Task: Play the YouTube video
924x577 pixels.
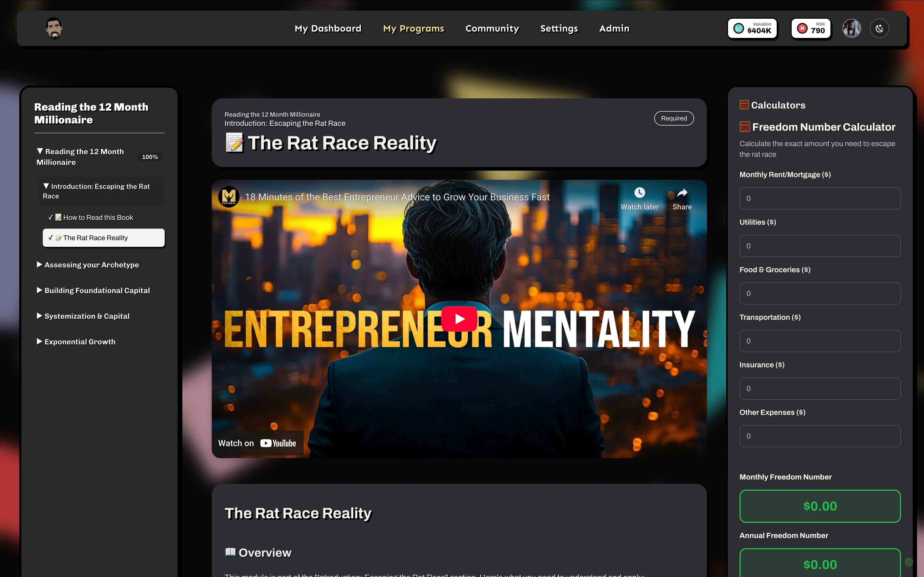Action: coord(459,319)
